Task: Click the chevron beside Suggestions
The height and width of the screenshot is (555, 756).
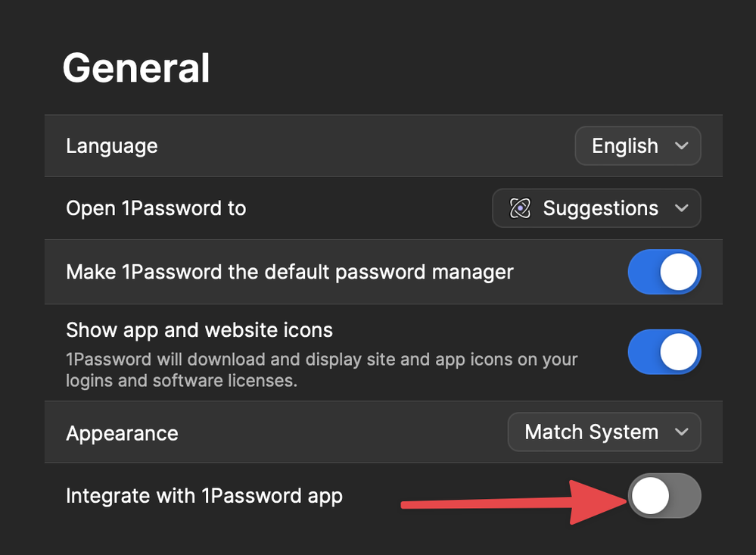Action: [x=681, y=208]
